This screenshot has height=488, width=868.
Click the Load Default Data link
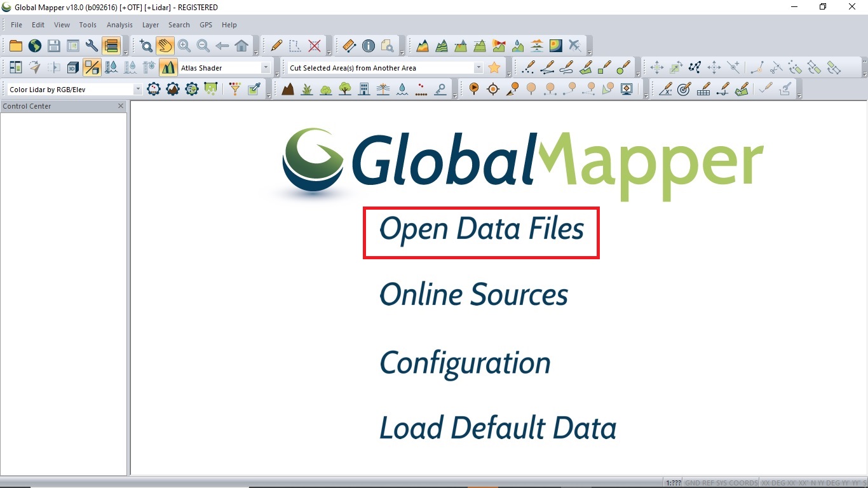[x=498, y=428]
